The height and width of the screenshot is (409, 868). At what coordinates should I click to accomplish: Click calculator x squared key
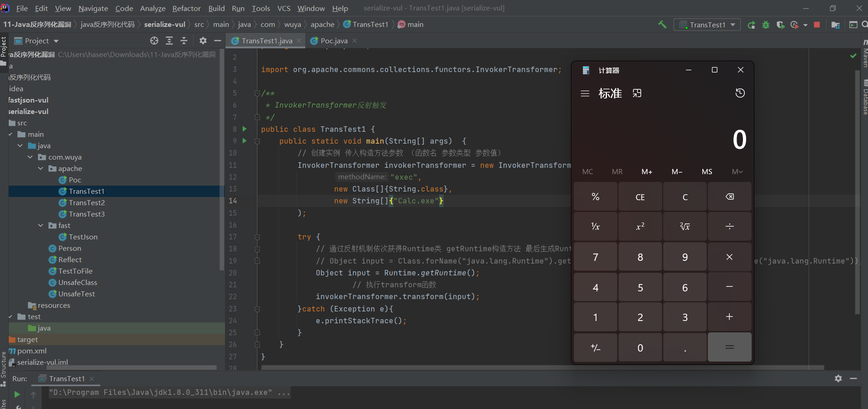640,226
